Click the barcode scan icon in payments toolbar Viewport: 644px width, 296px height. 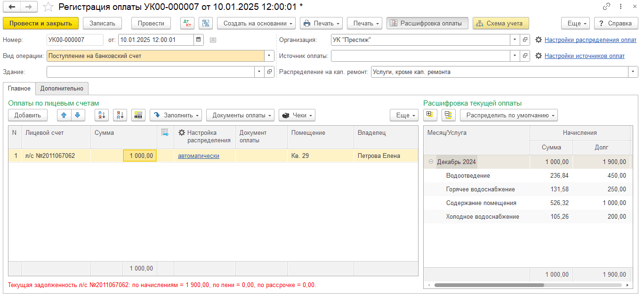pos(138,115)
